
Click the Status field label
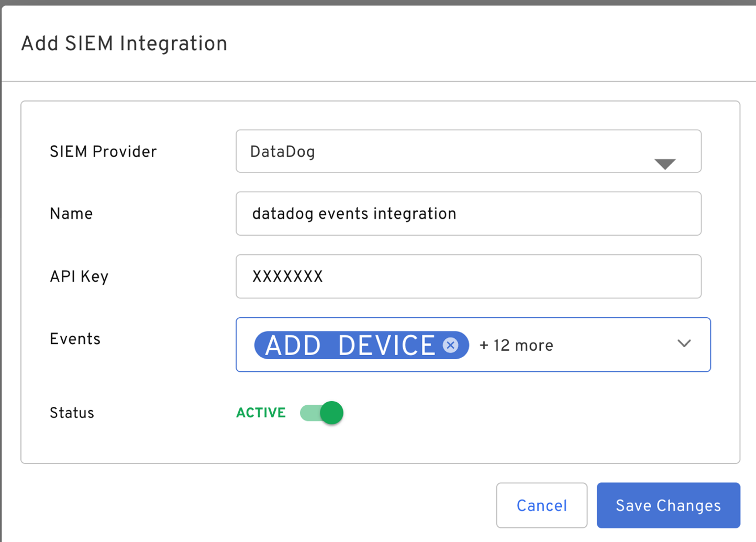[x=72, y=413]
